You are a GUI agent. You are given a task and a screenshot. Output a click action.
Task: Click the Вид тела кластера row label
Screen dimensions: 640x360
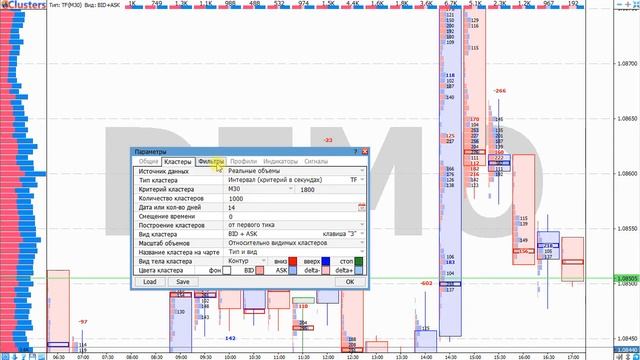[x=165, y=261]
